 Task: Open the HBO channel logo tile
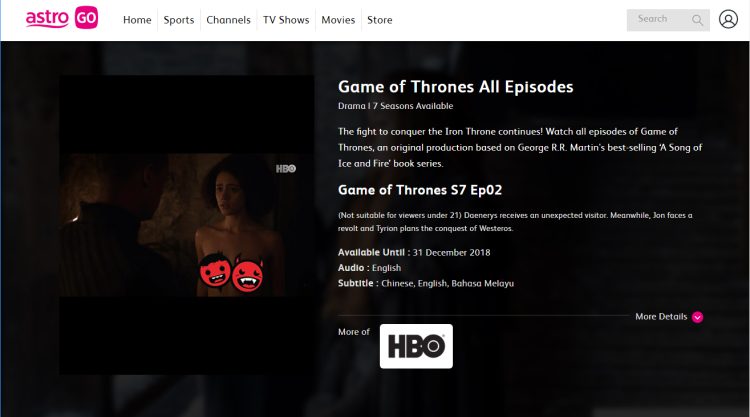[416, 346]
